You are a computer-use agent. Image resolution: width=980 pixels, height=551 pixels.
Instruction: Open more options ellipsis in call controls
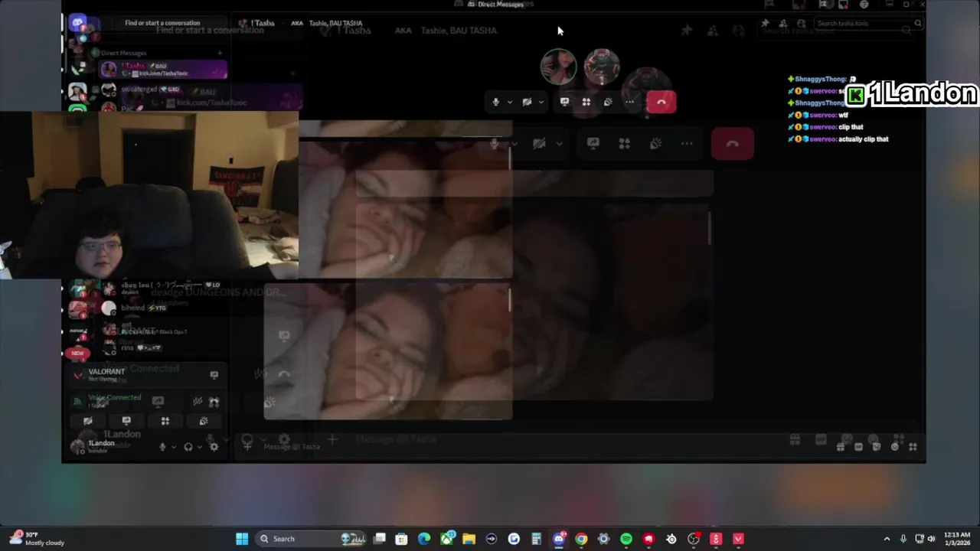pyautogui.click(x=629, y=102)
